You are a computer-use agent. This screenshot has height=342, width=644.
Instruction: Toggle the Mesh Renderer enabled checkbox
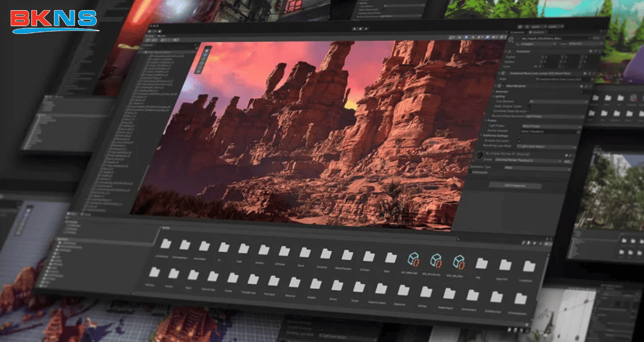pyautogui.click(x=502, y=85)
